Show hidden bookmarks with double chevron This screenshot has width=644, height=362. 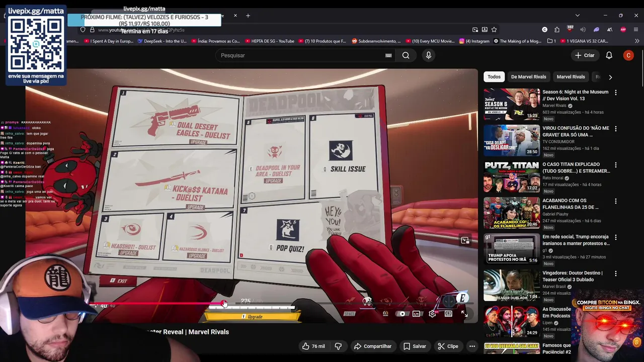(636, 41)
